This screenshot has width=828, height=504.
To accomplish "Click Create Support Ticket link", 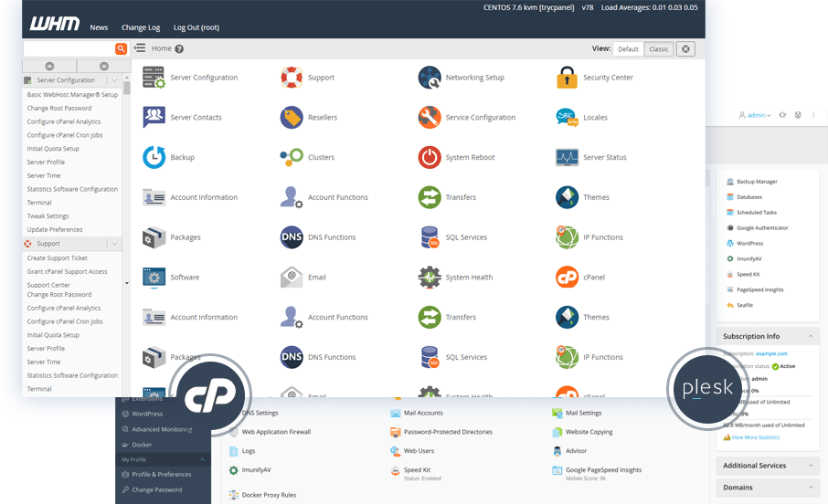I will [57, 258].
